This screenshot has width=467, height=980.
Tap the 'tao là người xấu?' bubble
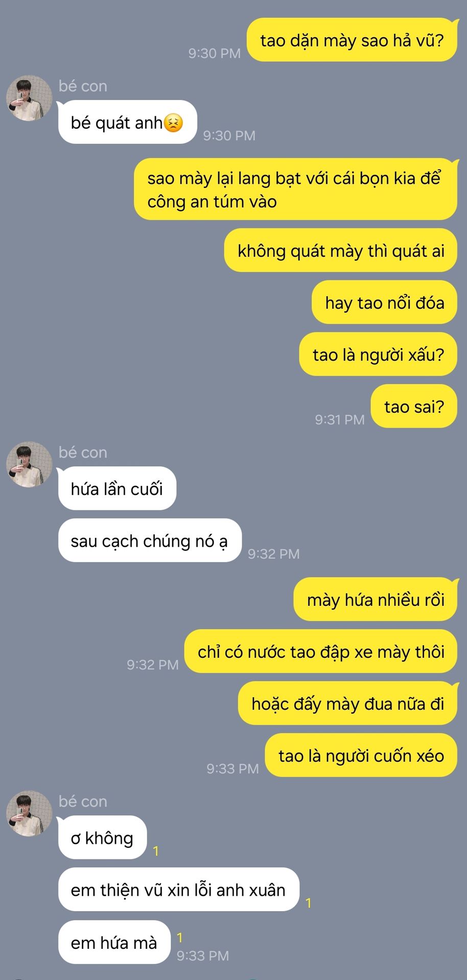(x=378, y=354)
